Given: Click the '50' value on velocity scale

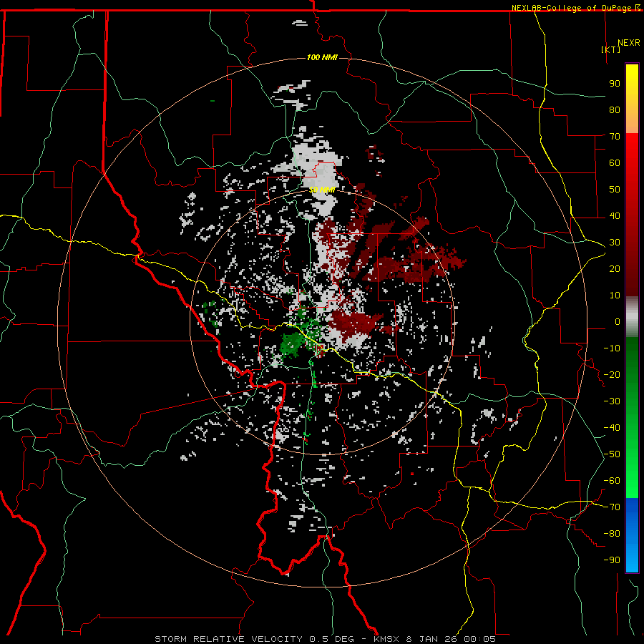Looking at the screenshot, I should tap(615, 190).
